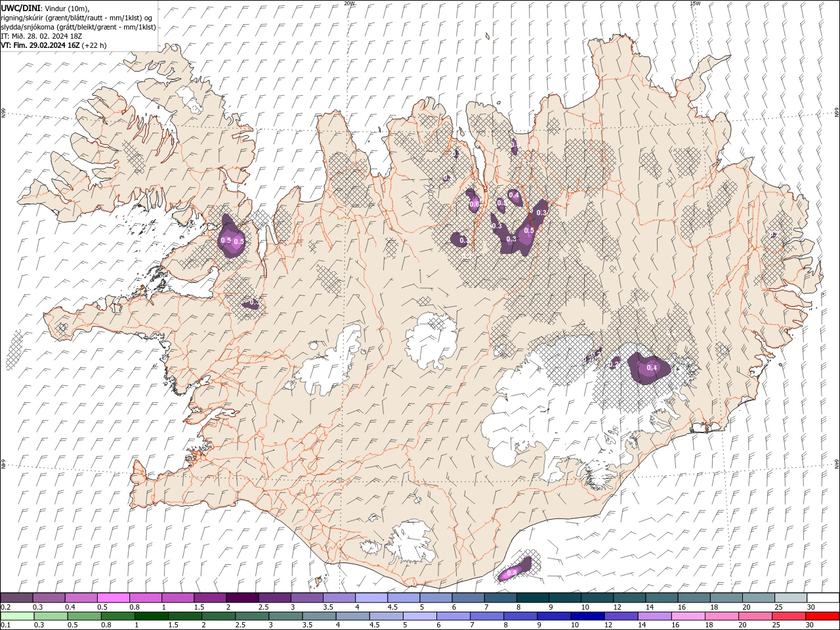Click the swatch between 18 and 20, upper legend row
The width and height of the screenshot is (840, 630).
click(x=726, y=598)
